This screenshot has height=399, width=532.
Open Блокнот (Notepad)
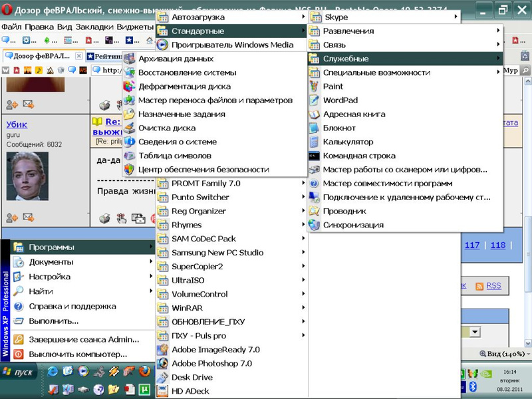(338, 128)
